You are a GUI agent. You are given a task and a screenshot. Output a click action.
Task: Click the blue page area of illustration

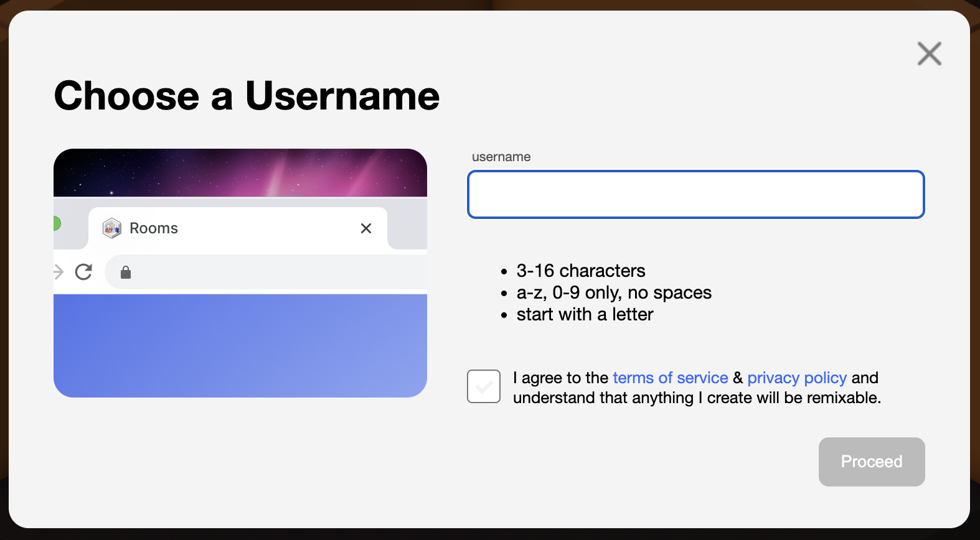pos(240,346)
